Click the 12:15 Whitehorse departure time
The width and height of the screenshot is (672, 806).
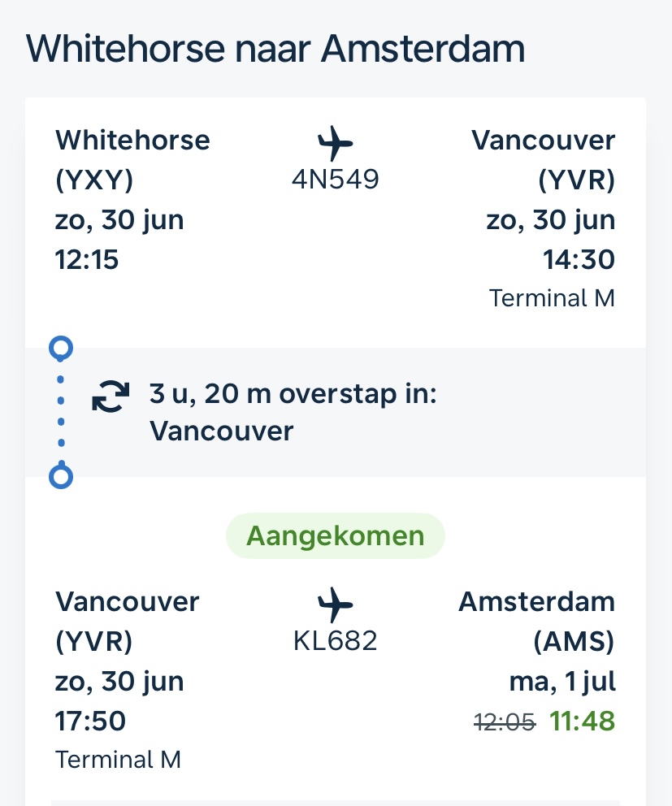tap(87, 259)
